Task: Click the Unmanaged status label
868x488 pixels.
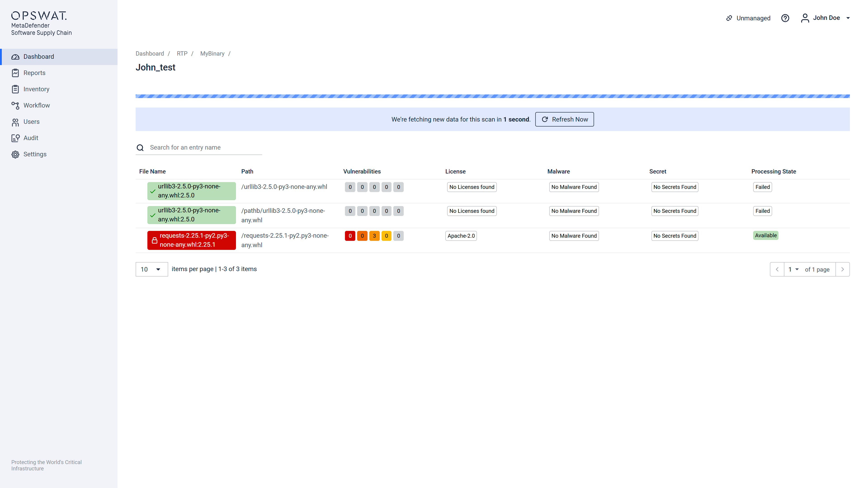Action: [x=753, y=18]
